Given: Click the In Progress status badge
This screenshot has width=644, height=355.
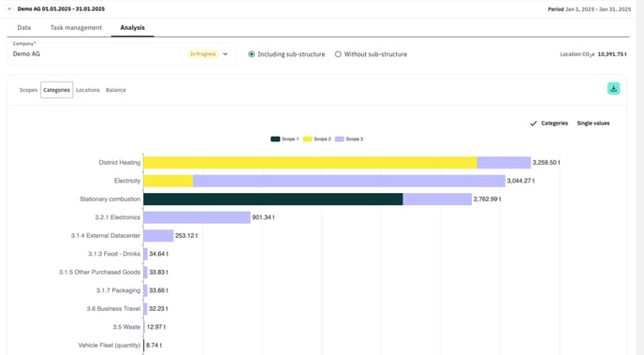Looking at the screenshot, I should point(203,53).
